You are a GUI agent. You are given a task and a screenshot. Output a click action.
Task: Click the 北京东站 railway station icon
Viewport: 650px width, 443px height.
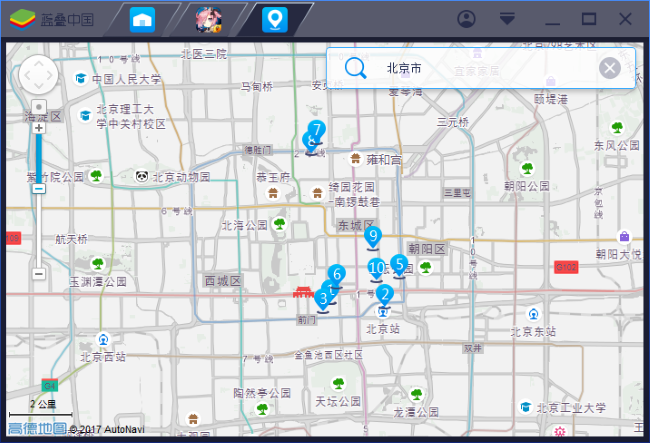(534, 314)
